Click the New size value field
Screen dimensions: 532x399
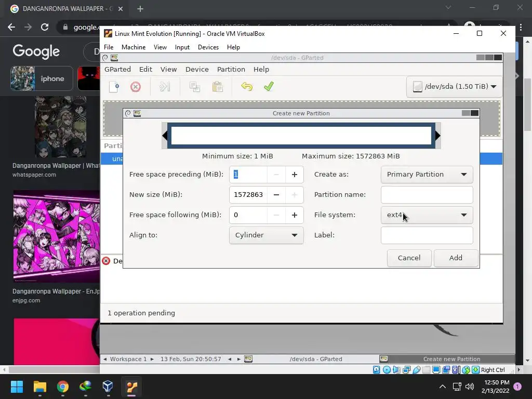(x=248, y=195)
